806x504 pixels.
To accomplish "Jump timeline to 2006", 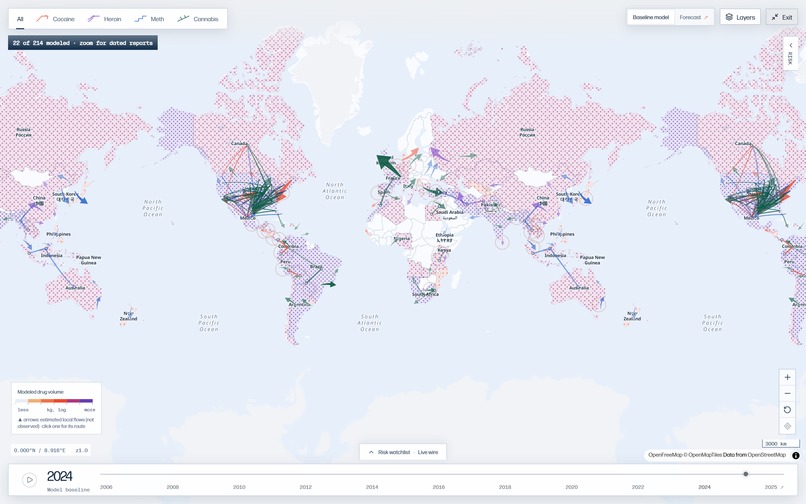I will point(106,487).
